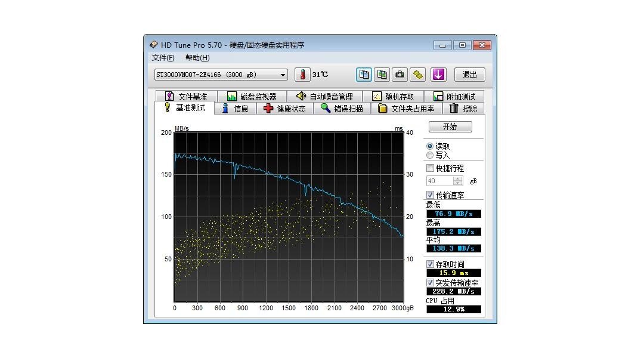This screenshot has width=644, height=358.
Task: Toggle the 突发传输速率 checkbox
Action: [x=430, y=283]
